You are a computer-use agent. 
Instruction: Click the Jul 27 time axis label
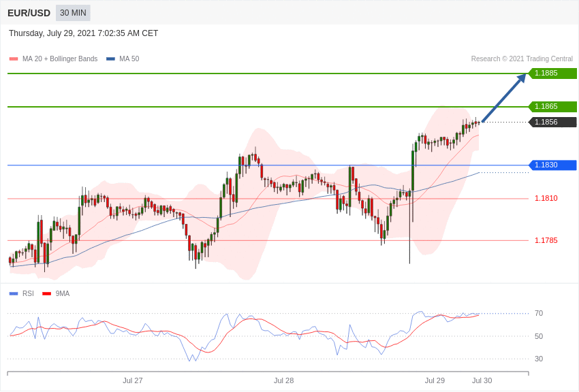click(133, 380)
